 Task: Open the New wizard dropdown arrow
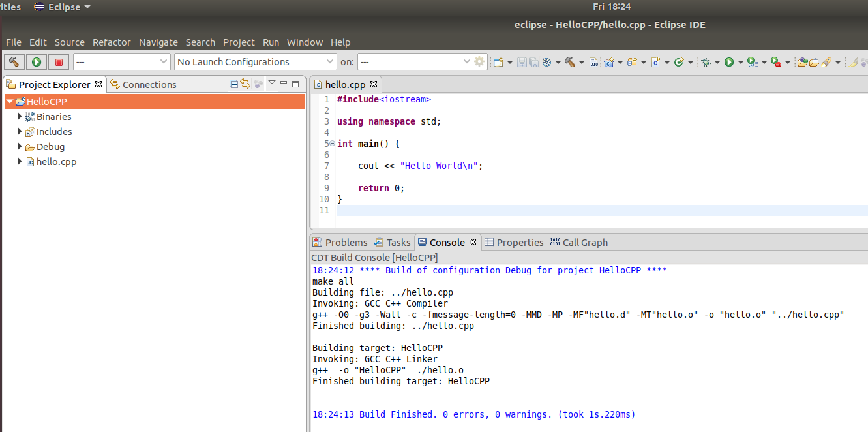pyautogui.click(x=510, y=62)
